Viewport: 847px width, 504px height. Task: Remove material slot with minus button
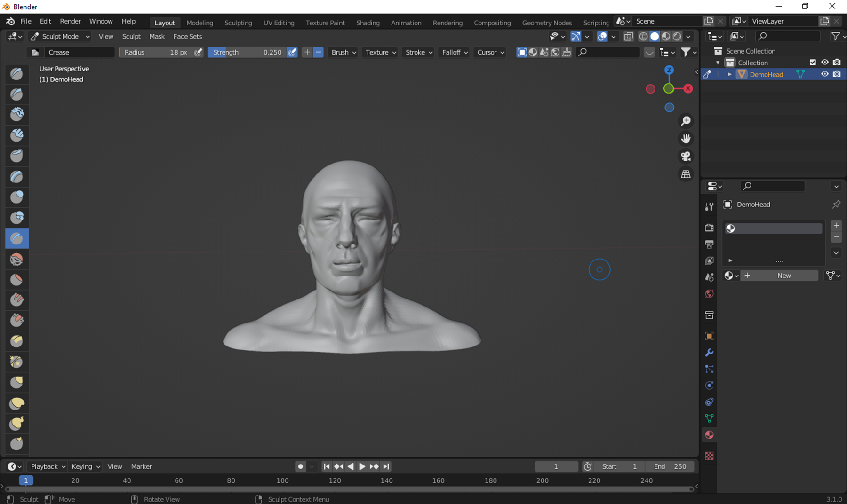pyautogui.click(x=836, y=237)
